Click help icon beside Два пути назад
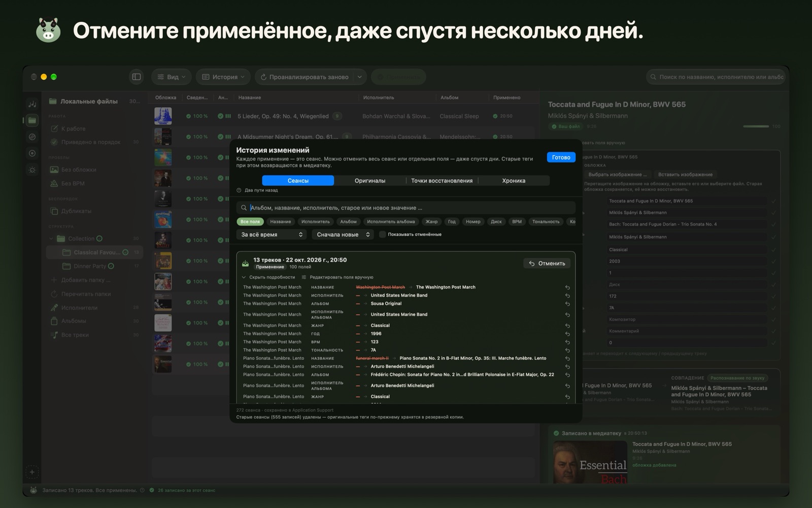 (239, 190)
